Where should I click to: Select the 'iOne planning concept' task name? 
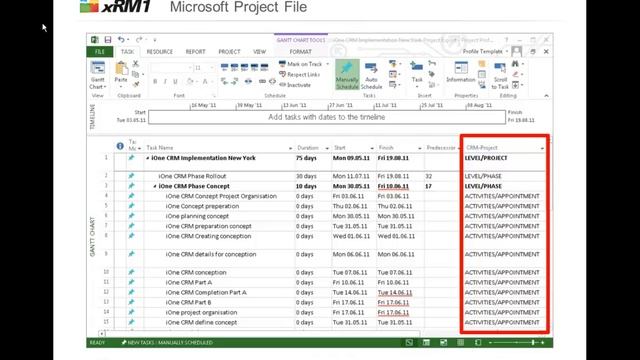pyautogui.click(x=197, y=216)
